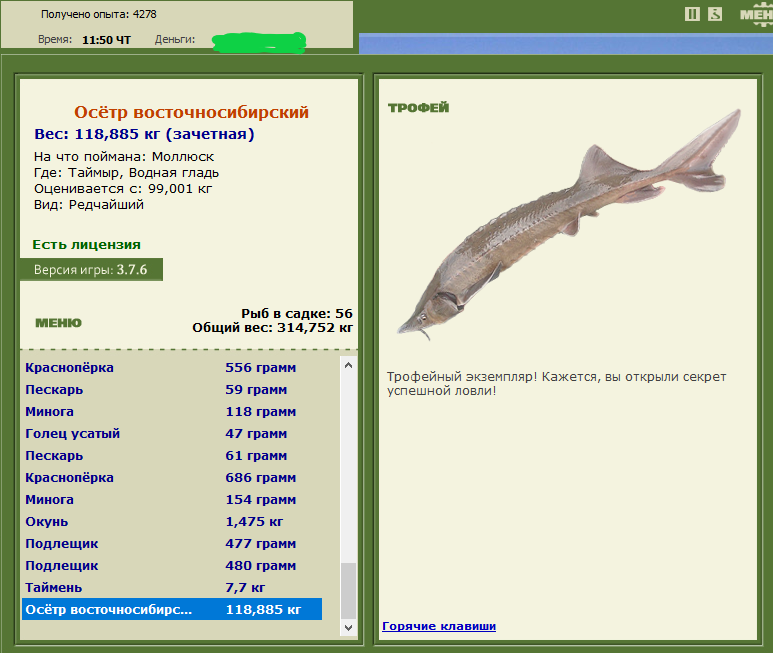
Task: Select Таймень 7,7 кг in the list
Action: [170, 588]
